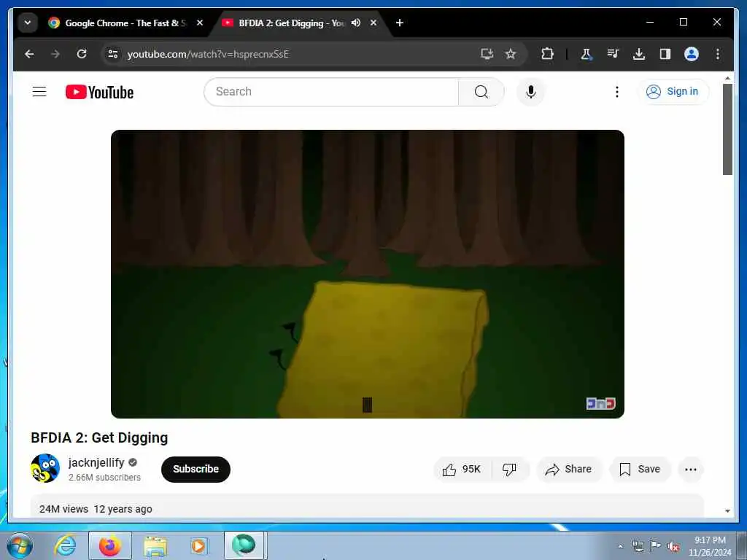Like the video with 95K thumbs up
This screenshot has height=560, width=747.
click(462, 470)
